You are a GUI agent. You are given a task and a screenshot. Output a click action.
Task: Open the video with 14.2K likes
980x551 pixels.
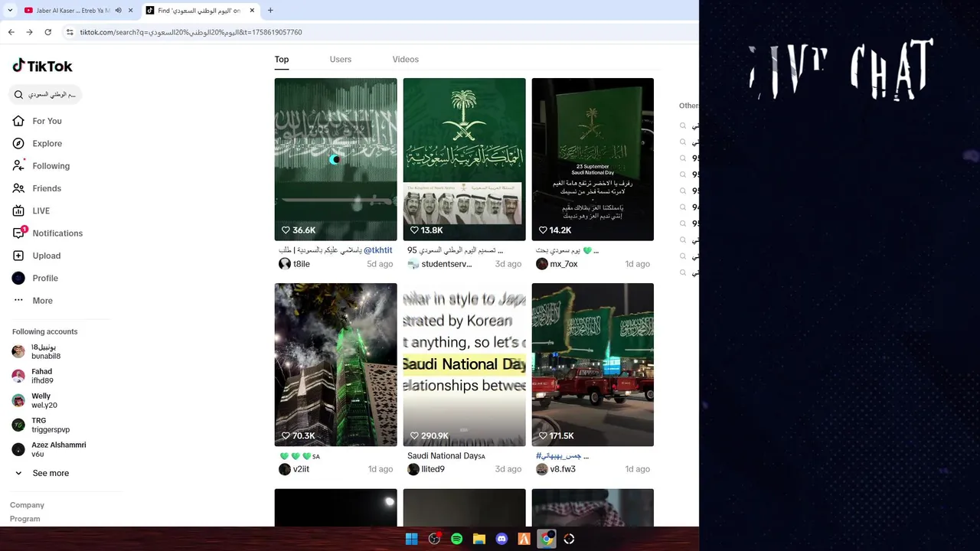click(x=593, y=159)
